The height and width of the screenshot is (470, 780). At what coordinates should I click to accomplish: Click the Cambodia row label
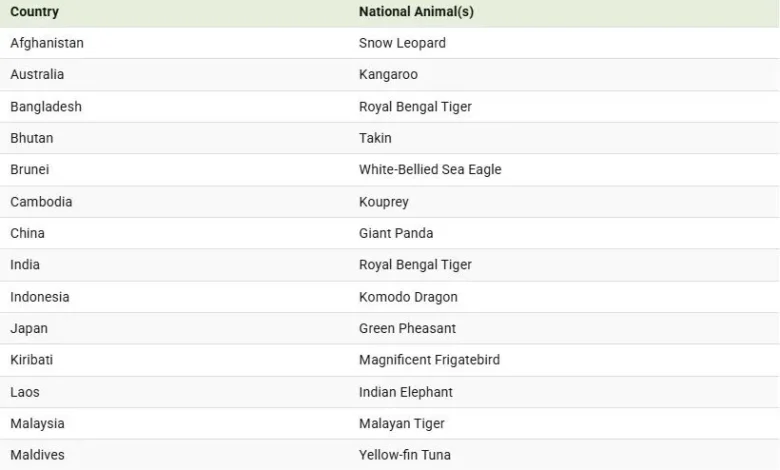pos(41,202)
